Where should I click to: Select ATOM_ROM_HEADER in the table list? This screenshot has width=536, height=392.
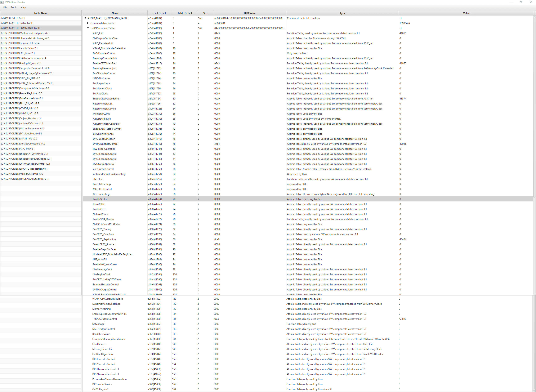(41, 18)
